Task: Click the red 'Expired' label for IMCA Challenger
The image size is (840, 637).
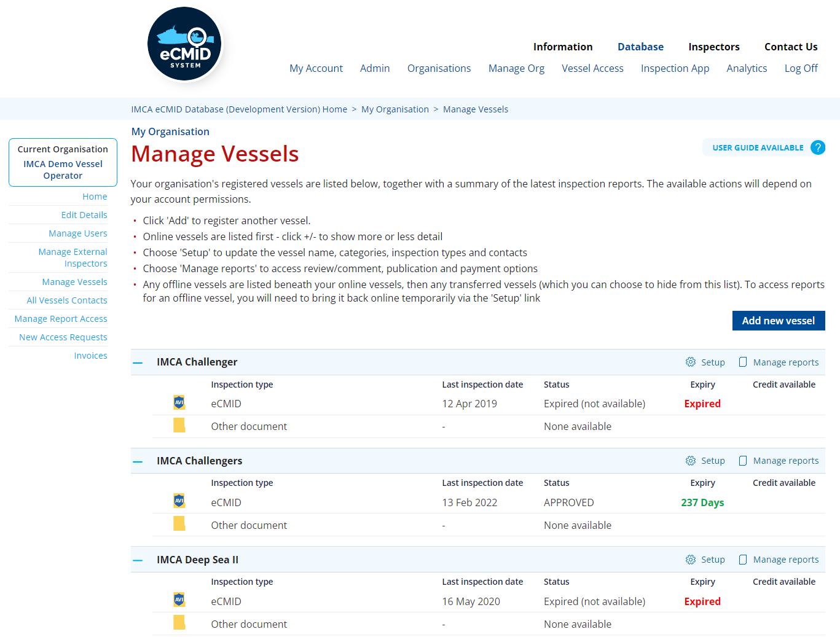Action: 702,404
